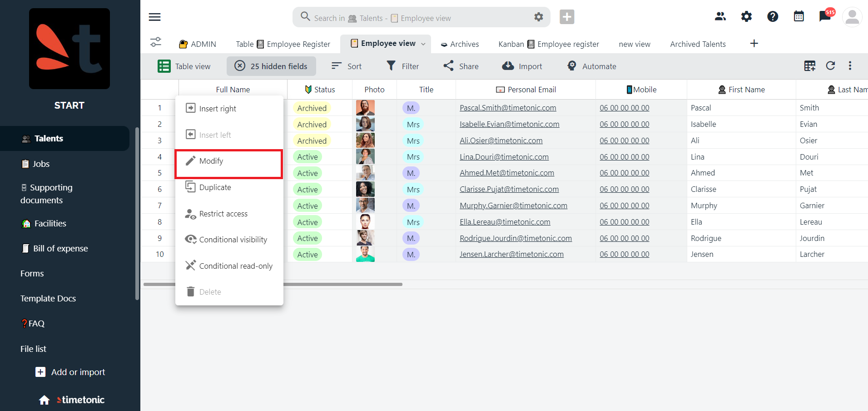This screenshot has width=868, height=411.
Task: Open the three-dot more options menu
Action: pyautogui.click(x=850, y=65)
